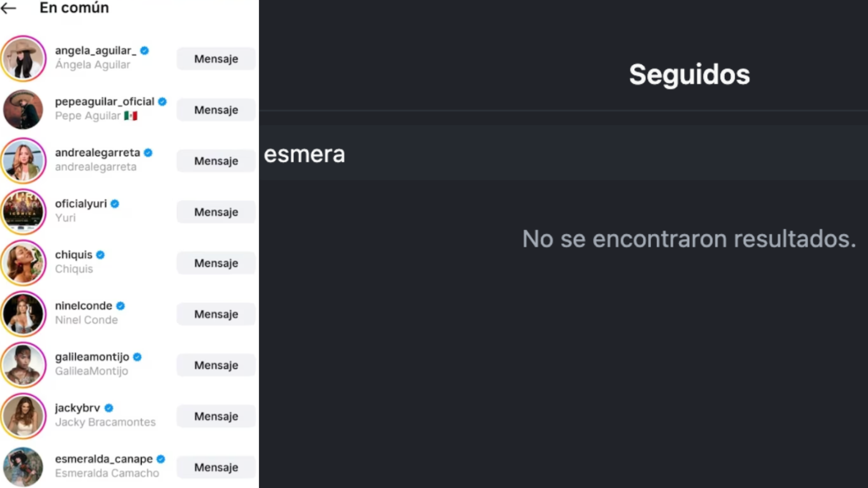Open oficialyuri story avatar
The width and height of the screenshot is (868, 488).
click(x=23, y=212)
